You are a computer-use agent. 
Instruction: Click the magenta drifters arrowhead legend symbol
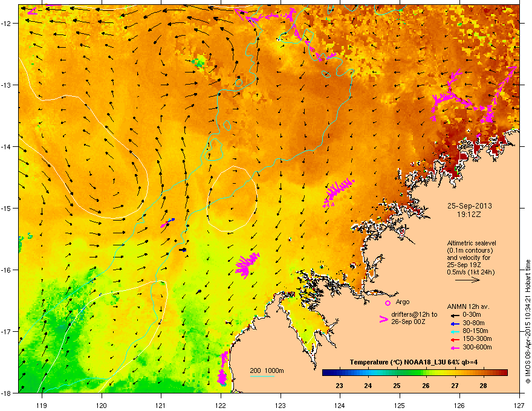(x=383, y=319)
